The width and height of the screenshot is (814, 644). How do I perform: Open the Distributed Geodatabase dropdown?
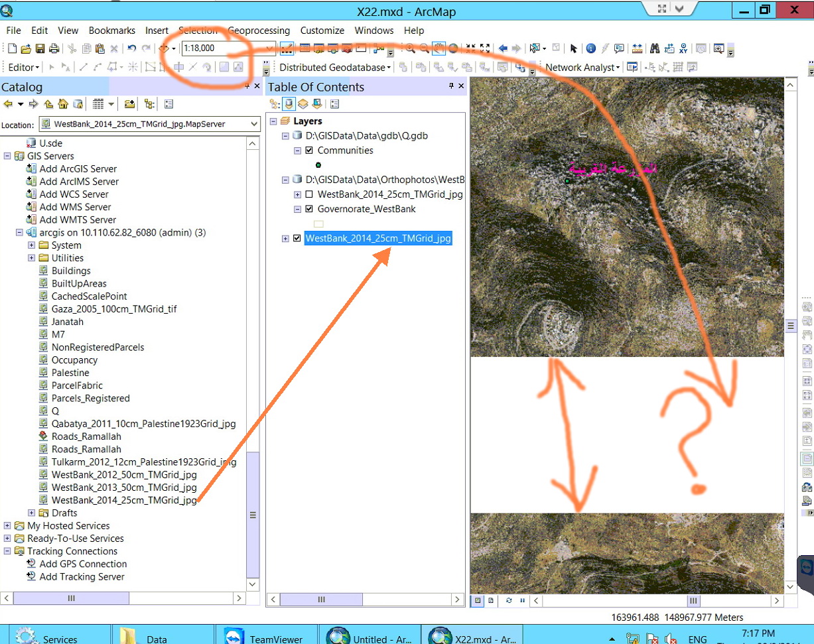click(335, 67)
